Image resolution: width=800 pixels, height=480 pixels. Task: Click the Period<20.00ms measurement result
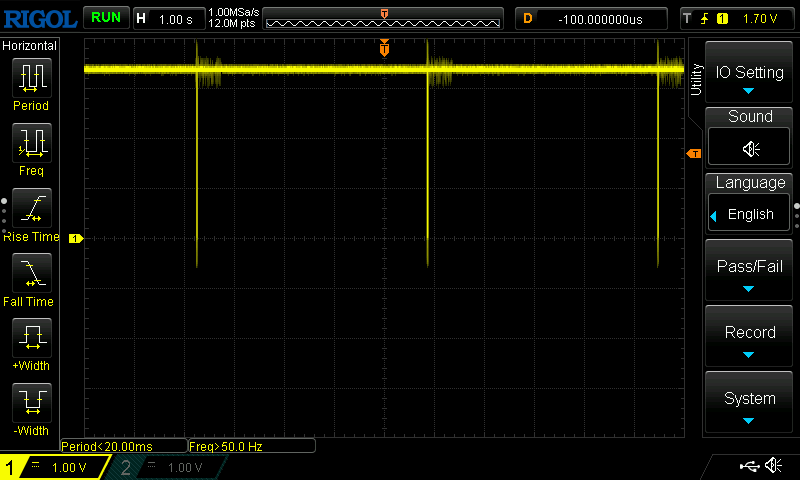pos(123,446)
